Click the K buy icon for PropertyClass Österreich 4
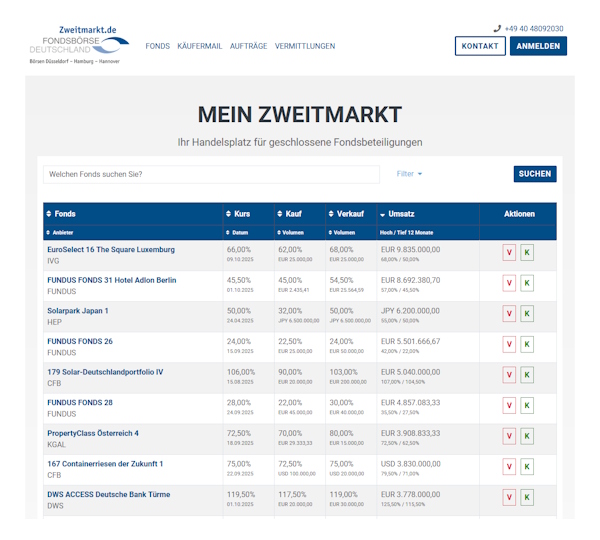 (527, 436)
